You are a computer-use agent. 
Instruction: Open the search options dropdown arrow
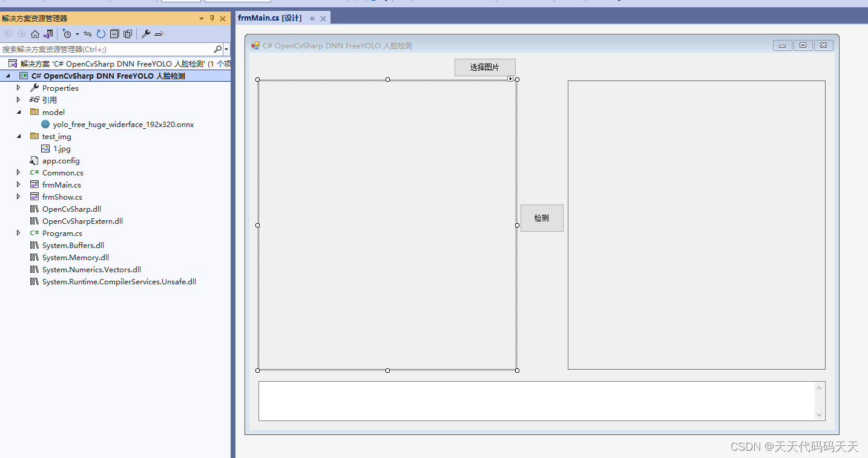click(226, 49)
